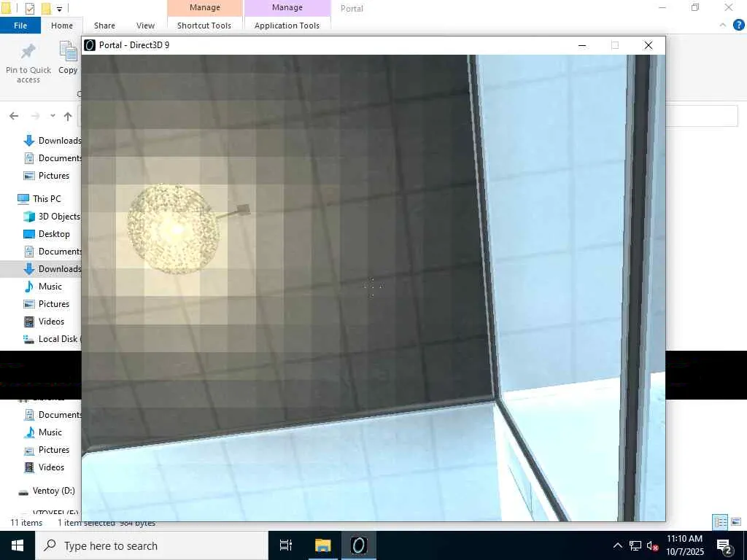The height and width of the screenshot is (560, 747).
Task: Click the ceiling lamp in Portal view
Action: tap(174, 229)
